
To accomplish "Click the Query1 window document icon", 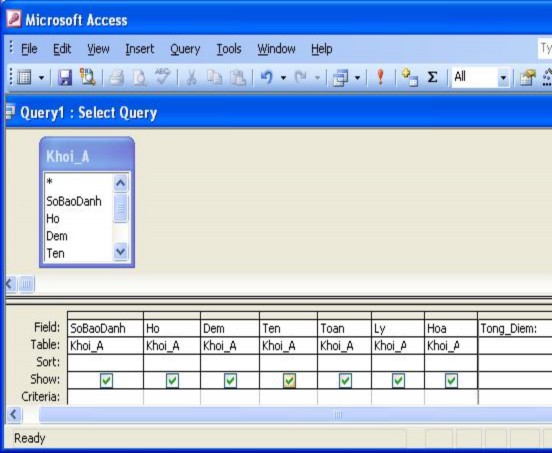I will [10, 112].
